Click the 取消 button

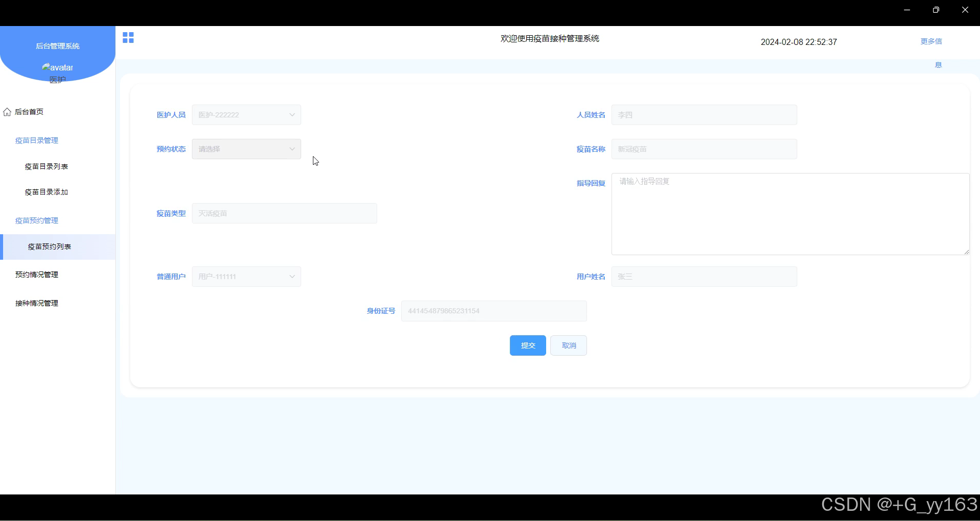tap(569, 345)
